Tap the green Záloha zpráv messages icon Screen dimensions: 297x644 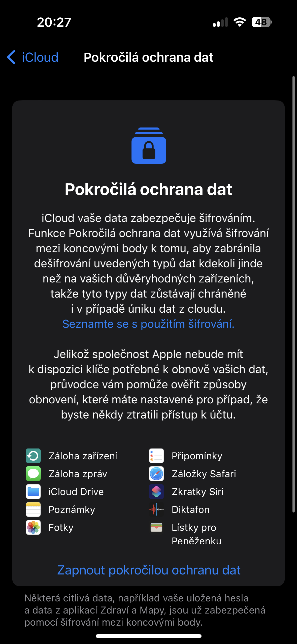tap(33, 474)
